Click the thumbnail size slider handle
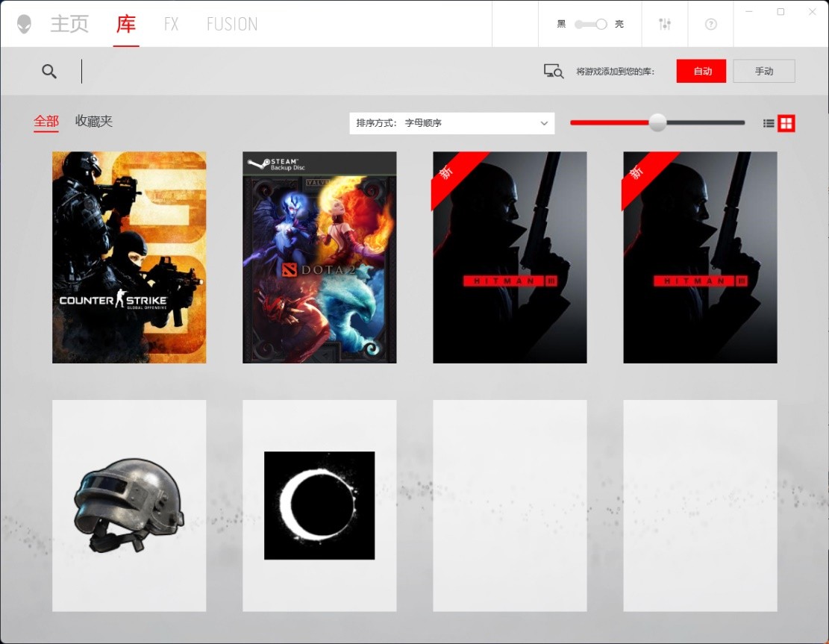This screenshot has height=644, width=829. coord(657,122)
